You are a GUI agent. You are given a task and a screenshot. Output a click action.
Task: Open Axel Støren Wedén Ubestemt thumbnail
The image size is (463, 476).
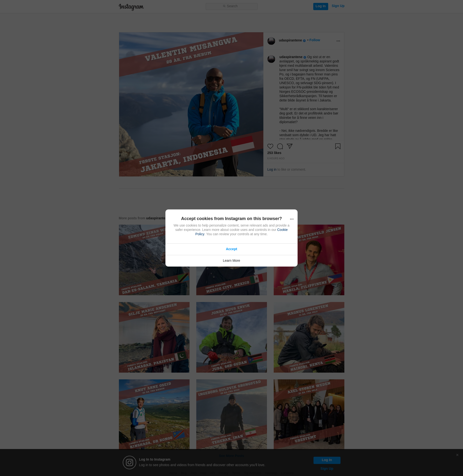pyautogui.click(x=309, y=414)
